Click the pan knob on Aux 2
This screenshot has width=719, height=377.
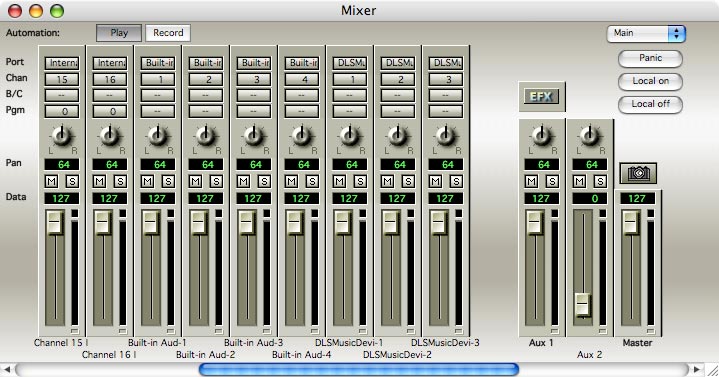(x=590, y=136)
